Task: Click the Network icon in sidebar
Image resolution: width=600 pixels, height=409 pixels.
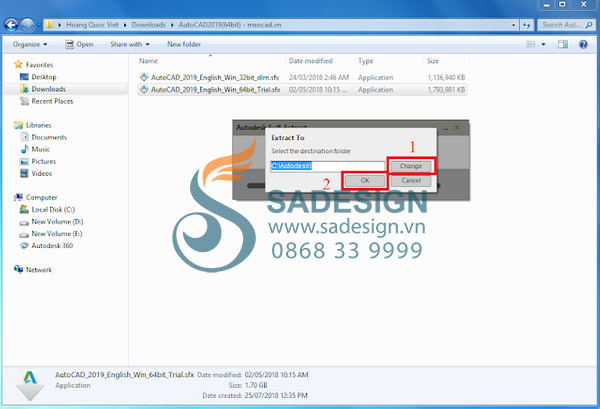Action: click(18, 269)
